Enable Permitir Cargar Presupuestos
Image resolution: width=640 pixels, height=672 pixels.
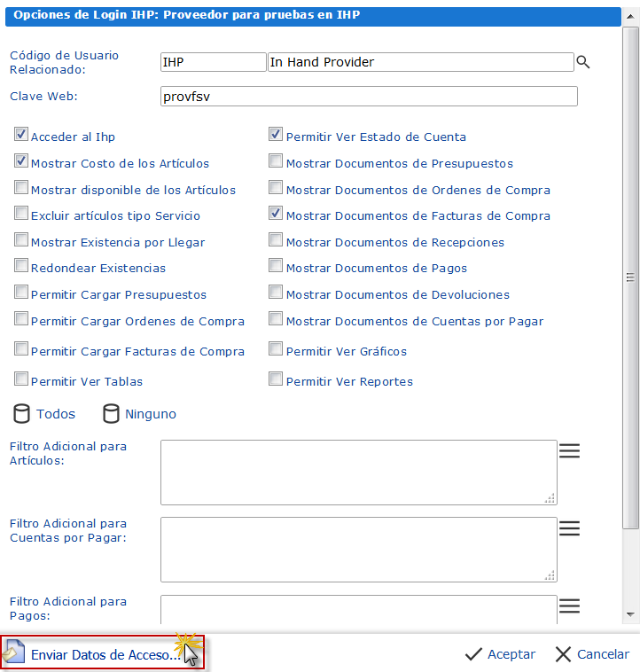click(21, 292)
